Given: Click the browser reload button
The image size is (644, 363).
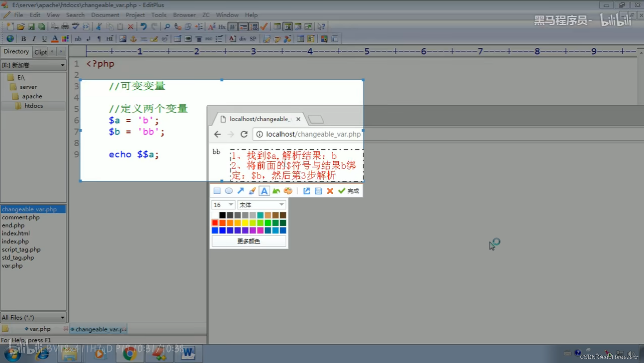Looking at the screenshot, I should coord(244,134).
